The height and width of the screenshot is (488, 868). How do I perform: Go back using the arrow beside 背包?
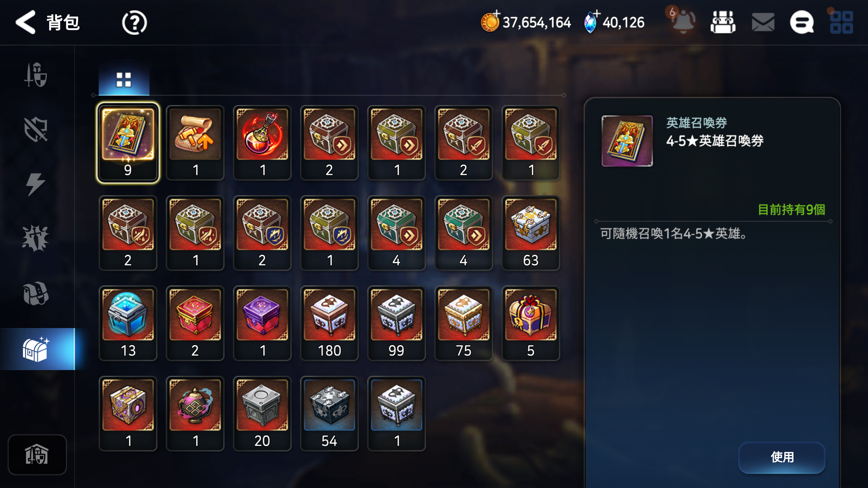tap(25, 22)
